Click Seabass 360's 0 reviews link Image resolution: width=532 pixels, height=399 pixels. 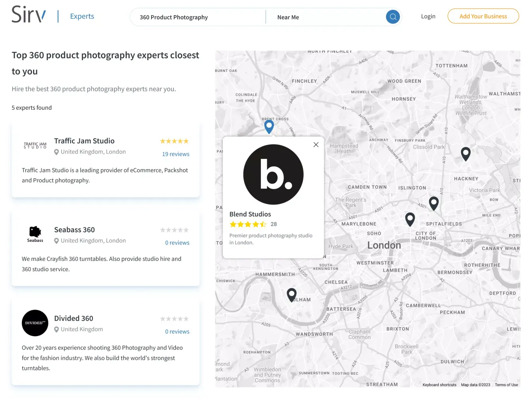pos(177,243)
